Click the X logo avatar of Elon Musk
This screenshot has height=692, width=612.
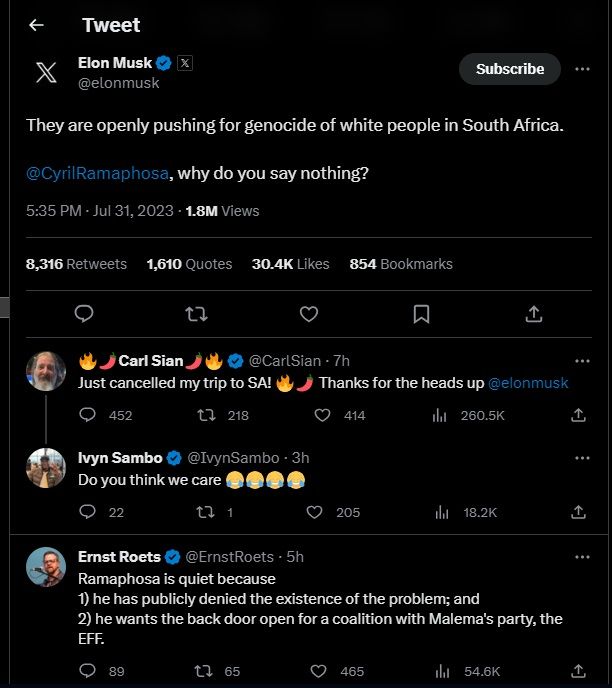46,73
